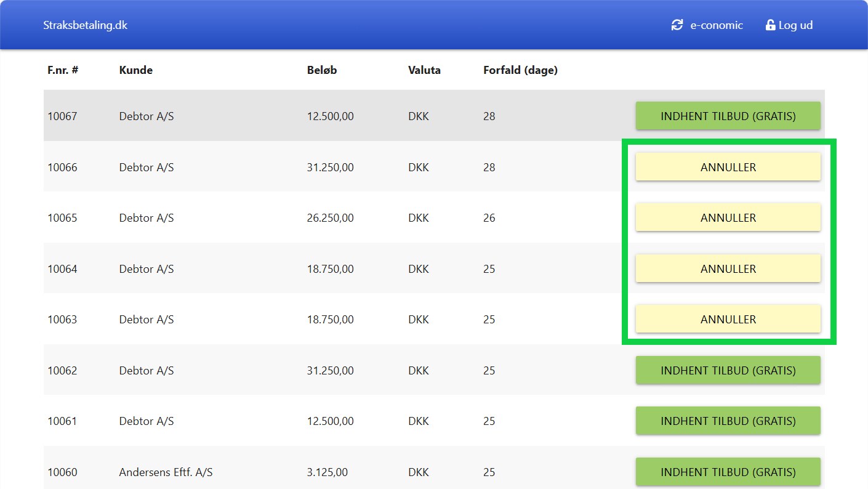Screen dimensions: 868x489
Task: Click the Andersens Eftf. A/S customer name
Action: coord(166,472)
